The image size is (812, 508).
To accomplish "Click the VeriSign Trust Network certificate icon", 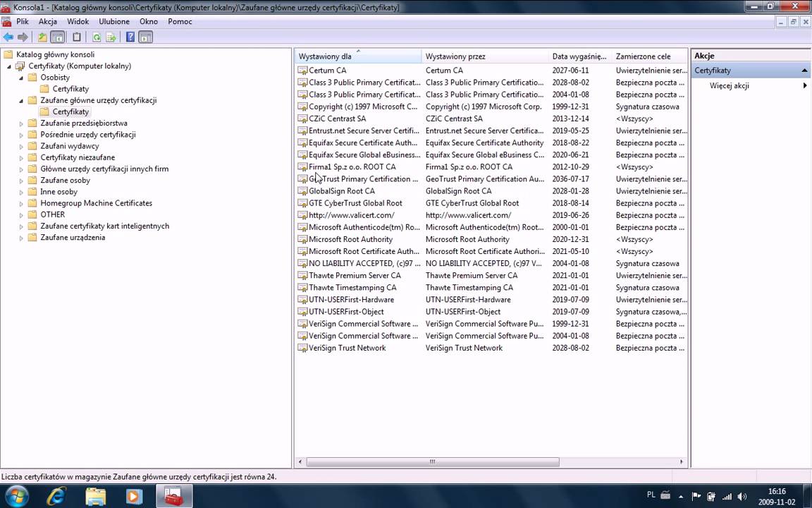I will 302,348.
